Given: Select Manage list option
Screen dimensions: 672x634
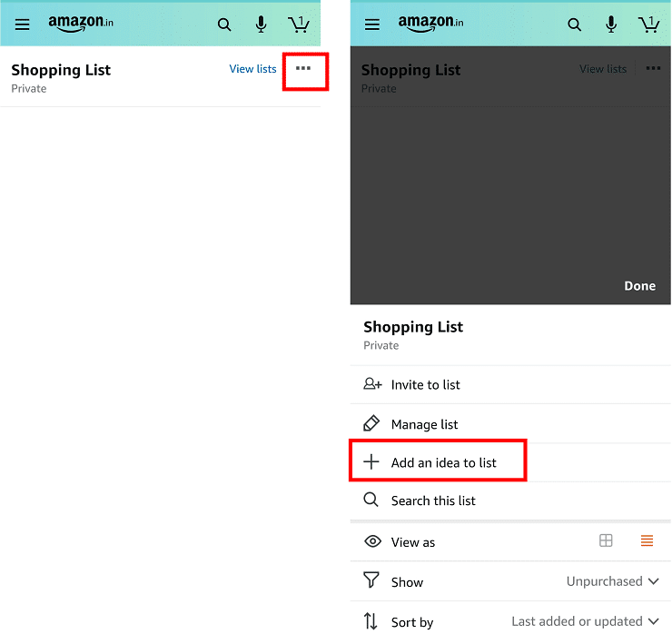Looking at the screenshot, I should (x=510, y=424).
